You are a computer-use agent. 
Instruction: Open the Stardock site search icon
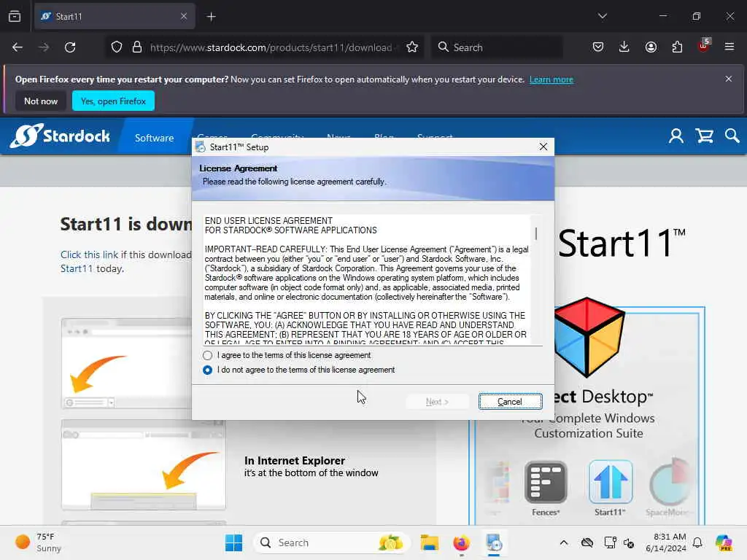pos(732,136)
